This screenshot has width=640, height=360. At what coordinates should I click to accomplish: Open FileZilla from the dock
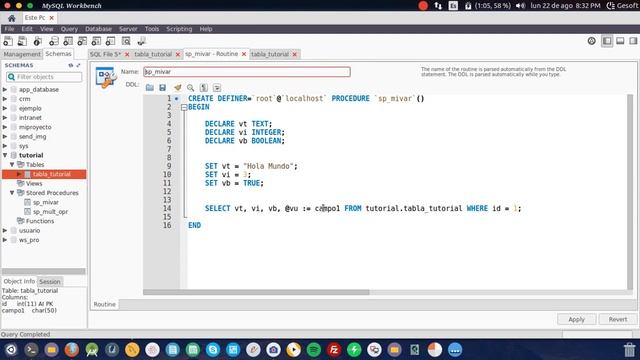(x=334, y=349)
